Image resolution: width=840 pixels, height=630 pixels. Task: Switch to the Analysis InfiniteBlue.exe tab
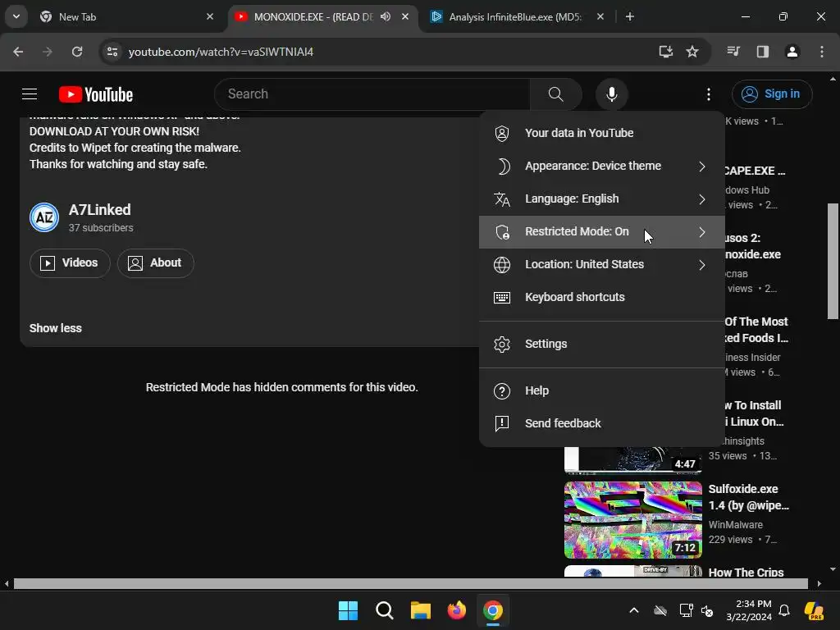[x=515, y=17]
